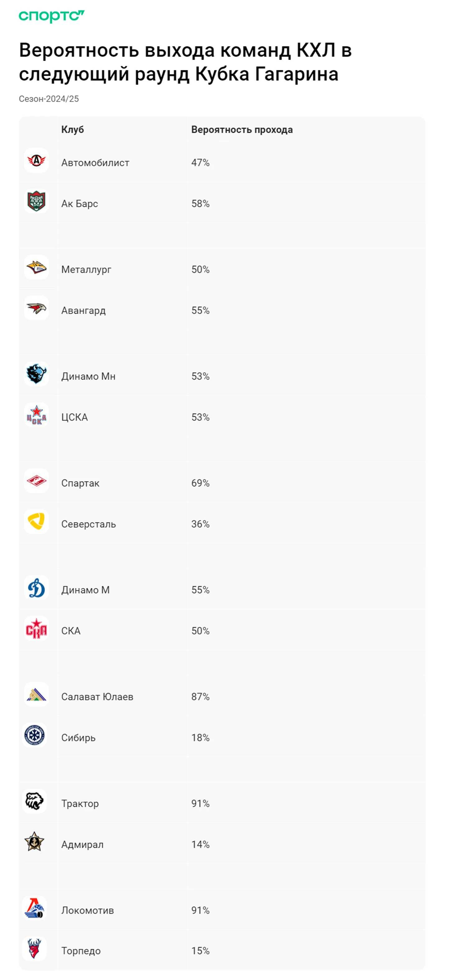Click the Ak Bars club logo
Screen dimensions: 454x980
point(36,201)
